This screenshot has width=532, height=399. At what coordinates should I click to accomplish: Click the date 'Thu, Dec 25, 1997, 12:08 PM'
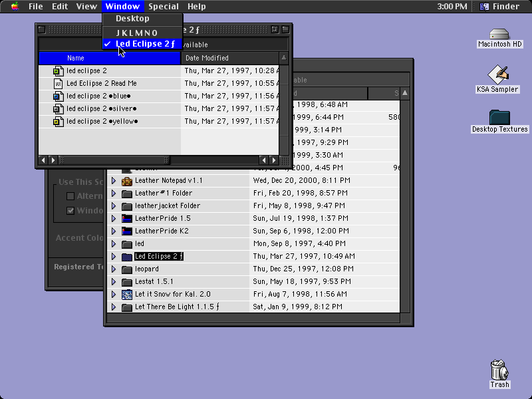(303, 269)
